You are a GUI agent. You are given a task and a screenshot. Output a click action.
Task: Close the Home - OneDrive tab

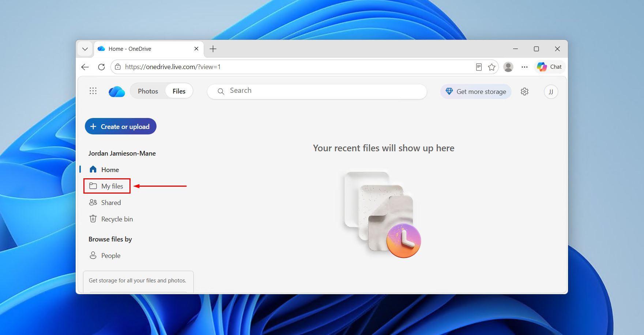(x=196, y=49)
